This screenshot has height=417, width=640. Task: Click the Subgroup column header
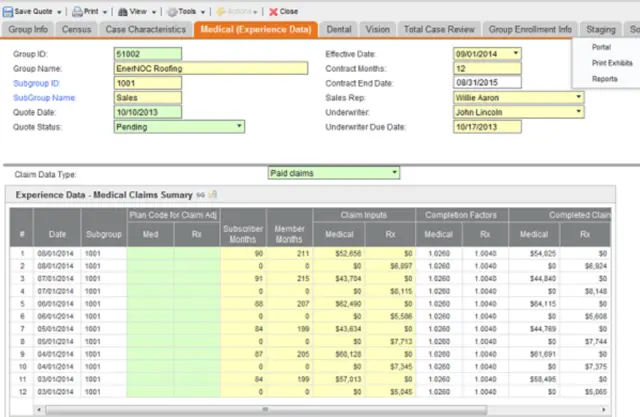(x=104, y=228)
